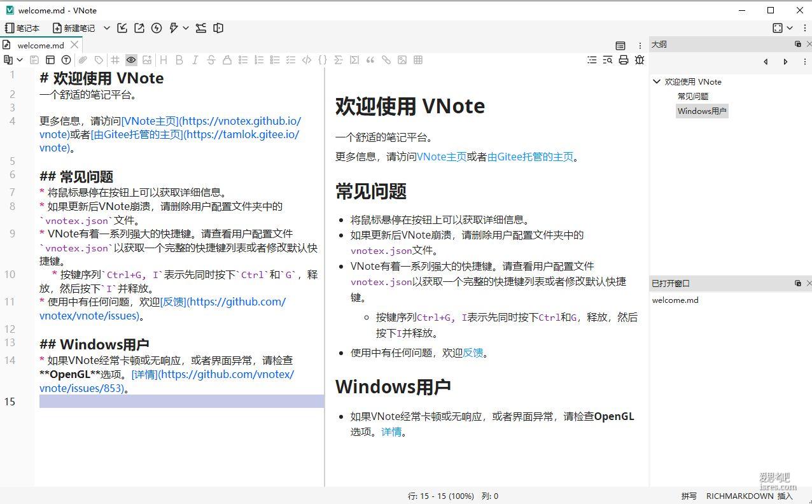Screen dimensions: 812x504
Task: Close the welcome.md tab
Action: coord(74,45)
